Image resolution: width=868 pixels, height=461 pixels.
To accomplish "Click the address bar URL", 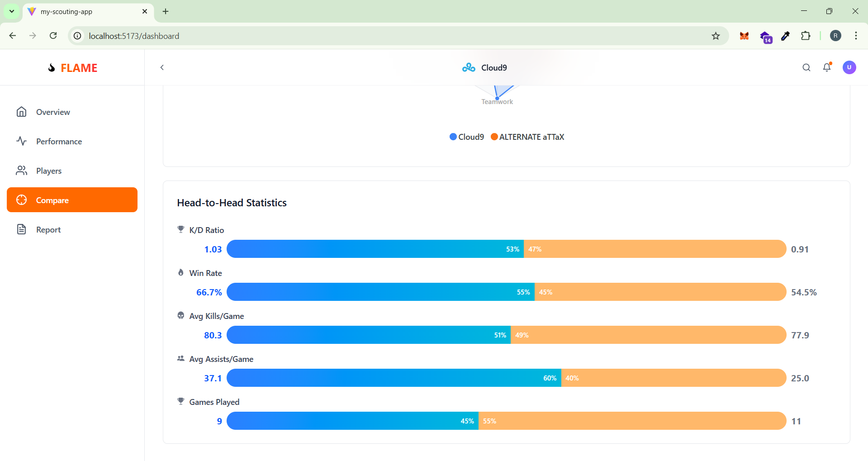I will click(134, 36).
